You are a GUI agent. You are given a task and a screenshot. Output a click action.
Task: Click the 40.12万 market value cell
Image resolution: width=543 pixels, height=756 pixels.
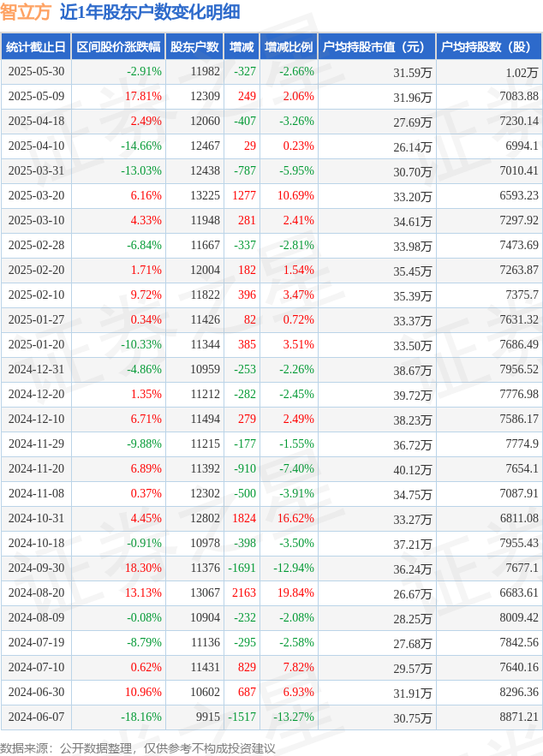(412, 469)
